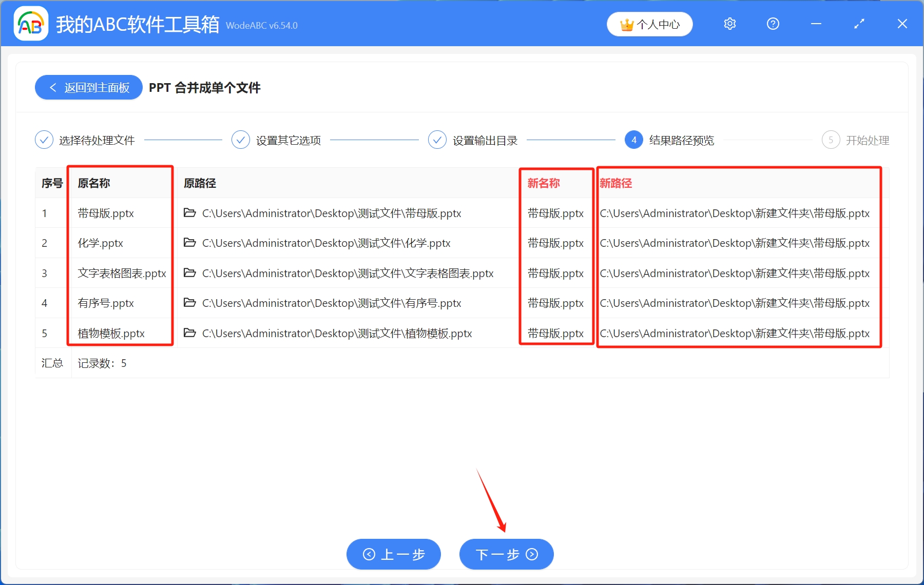Open the settings gear icon

pyautogui.click(x=729, y=24)
